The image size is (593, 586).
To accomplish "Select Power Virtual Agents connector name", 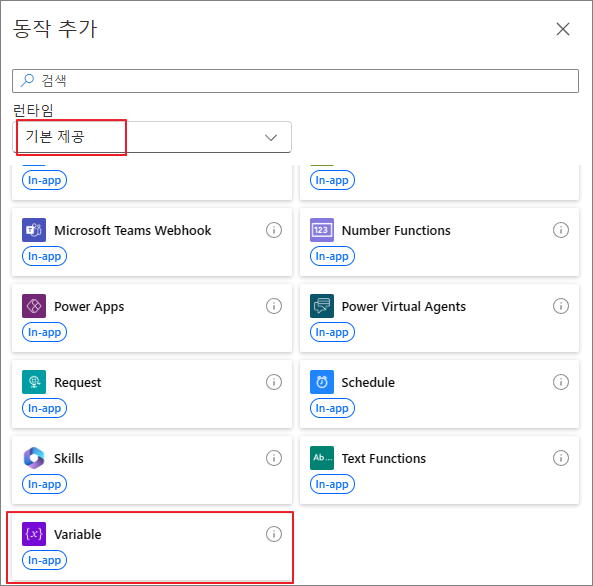I will pos(404,307).
